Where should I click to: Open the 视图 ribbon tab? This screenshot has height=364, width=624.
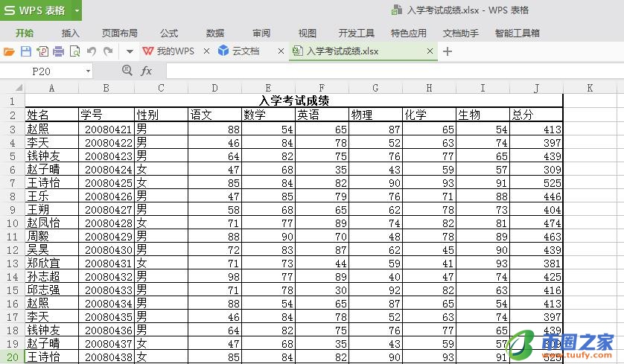coord(308,33)
